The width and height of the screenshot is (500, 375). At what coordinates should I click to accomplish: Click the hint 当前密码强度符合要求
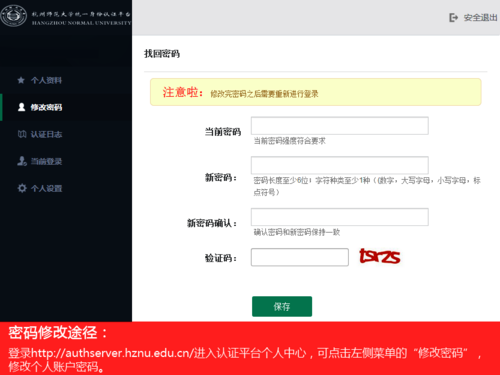coord(289,141)
